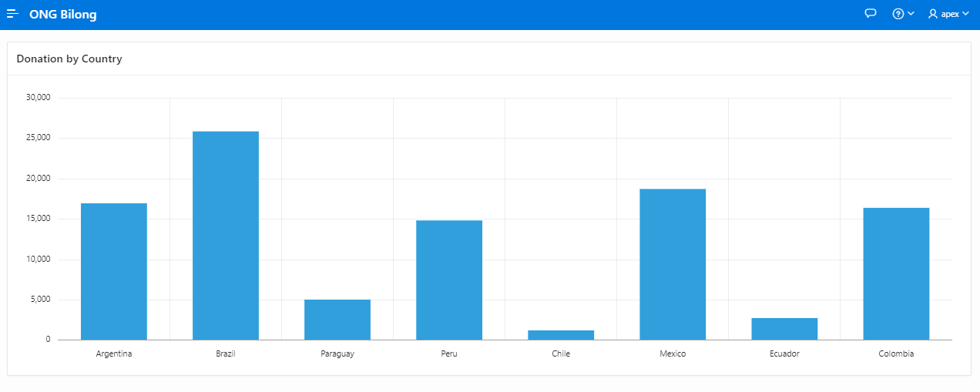
Task: Click the Colombia axis label
Action: [896, 354]
